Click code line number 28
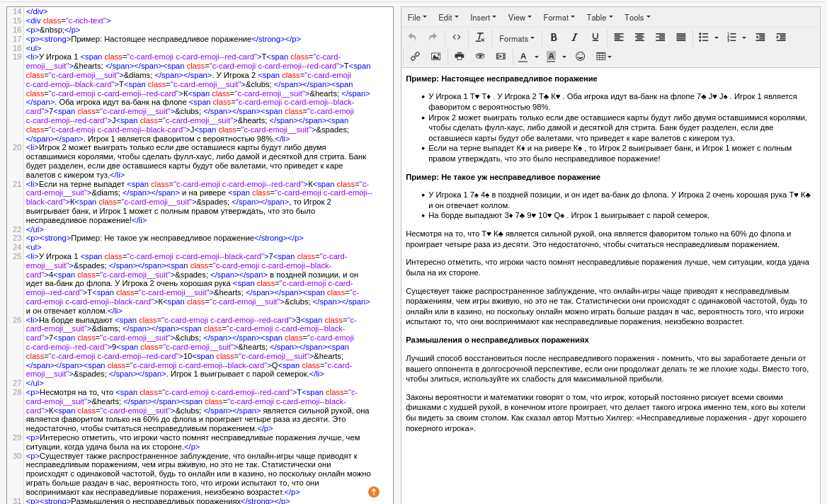This screenshot has width=827, height=504. tap(17, 392)
